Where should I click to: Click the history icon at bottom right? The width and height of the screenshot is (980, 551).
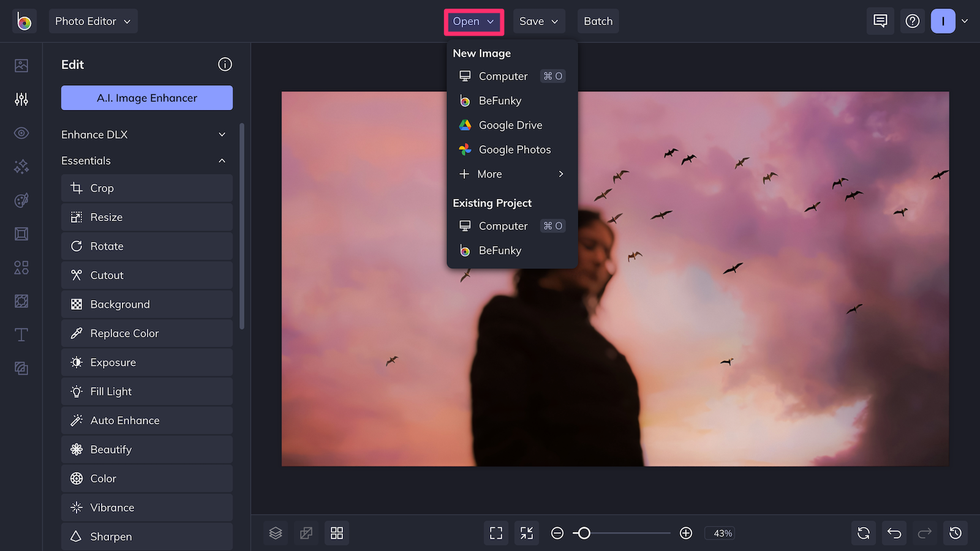click(x=955, y=533)
